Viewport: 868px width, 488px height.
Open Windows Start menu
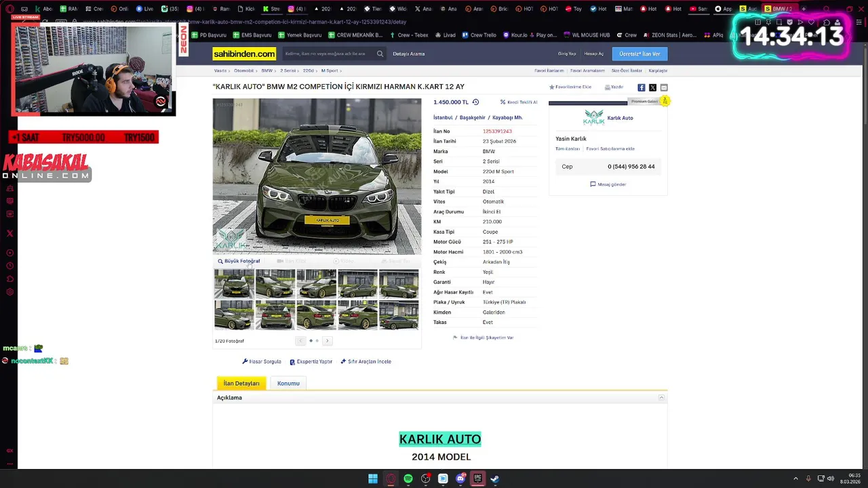[x=373, y=479]
